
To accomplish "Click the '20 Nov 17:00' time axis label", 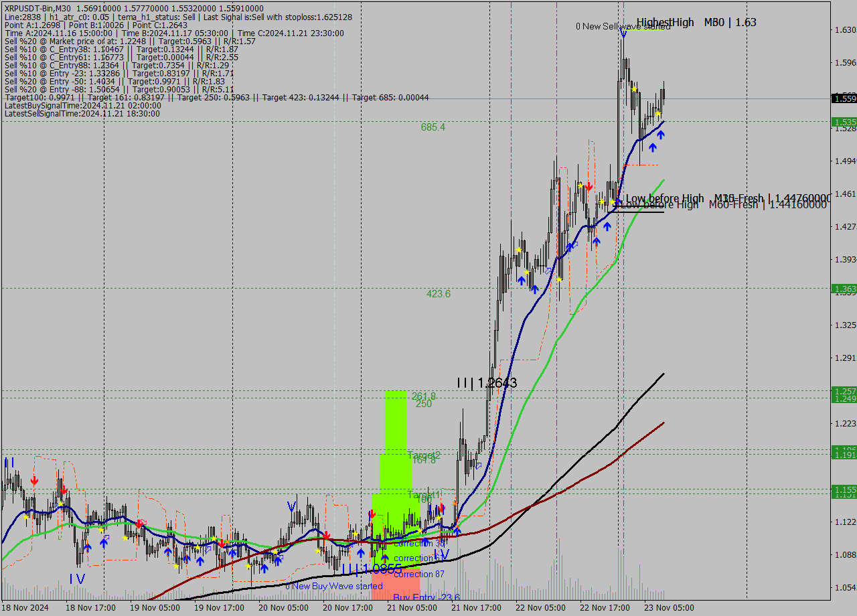I will click(347, 608).
